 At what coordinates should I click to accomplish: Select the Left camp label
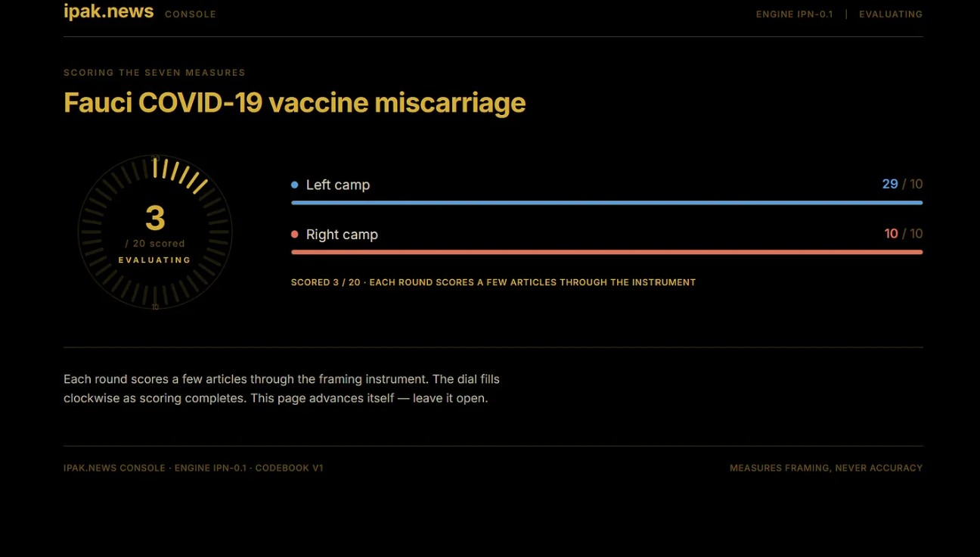[x=338, y=185]
